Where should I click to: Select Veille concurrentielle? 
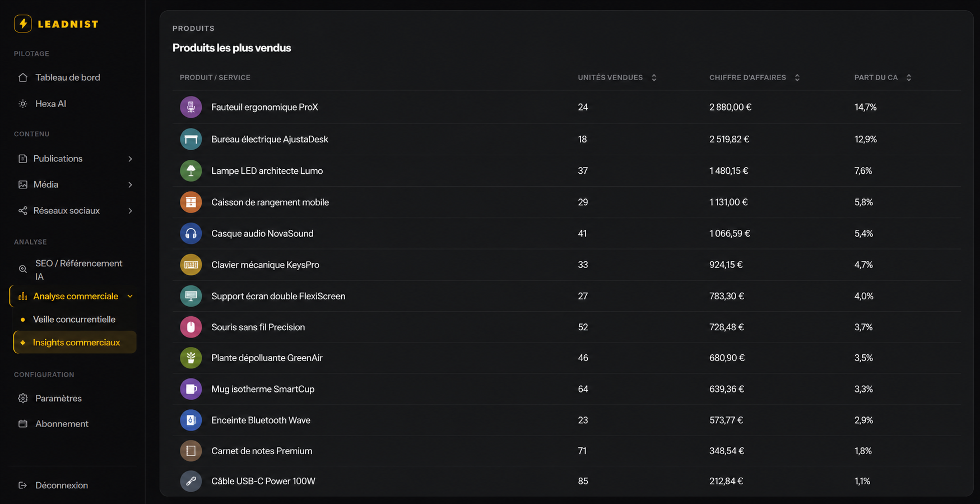(x=75, y=320)
